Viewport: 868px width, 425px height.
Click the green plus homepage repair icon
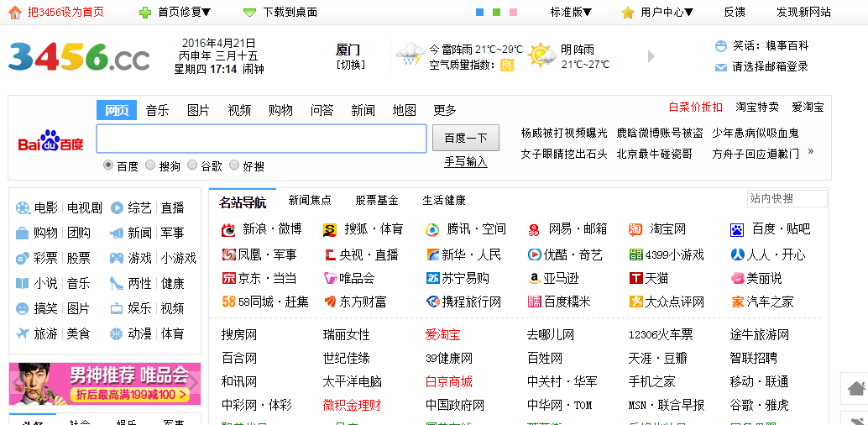145,13
